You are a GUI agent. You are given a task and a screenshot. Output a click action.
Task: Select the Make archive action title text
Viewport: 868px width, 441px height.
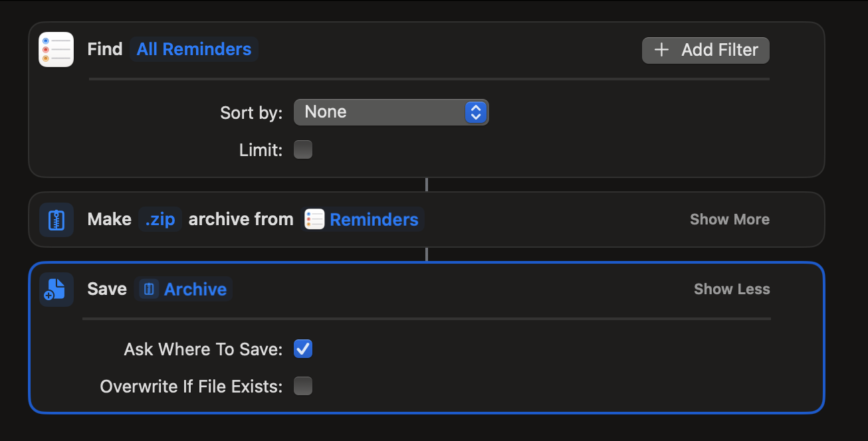point(109,220)
